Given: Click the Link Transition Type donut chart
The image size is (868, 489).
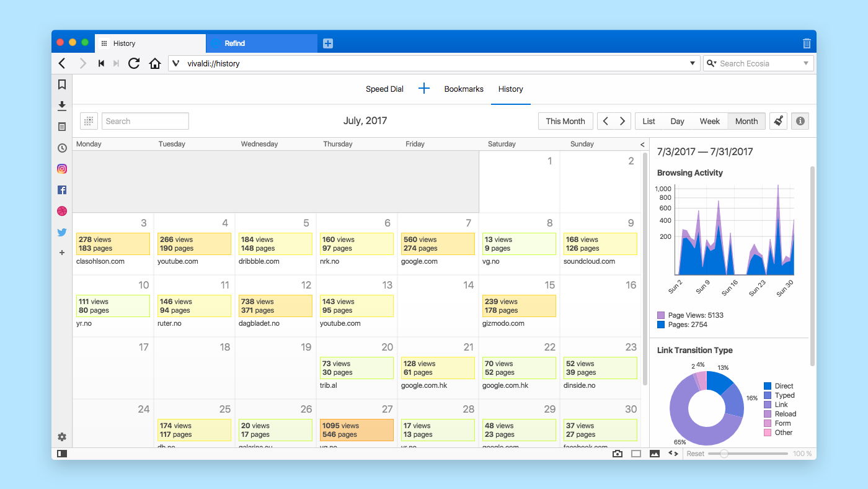Looking at the screenshot, I should click(x=707, y=408).
